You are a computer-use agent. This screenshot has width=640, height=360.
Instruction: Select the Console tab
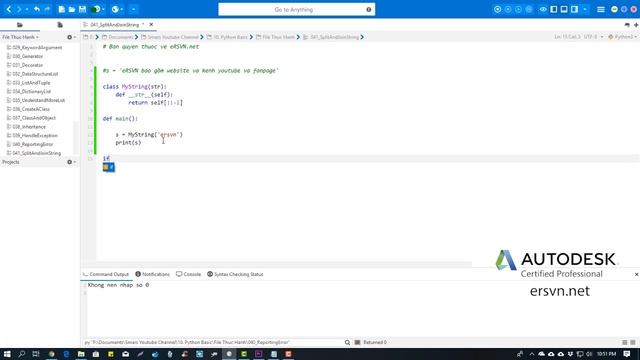pyautogui.click(x=189, y=274)
